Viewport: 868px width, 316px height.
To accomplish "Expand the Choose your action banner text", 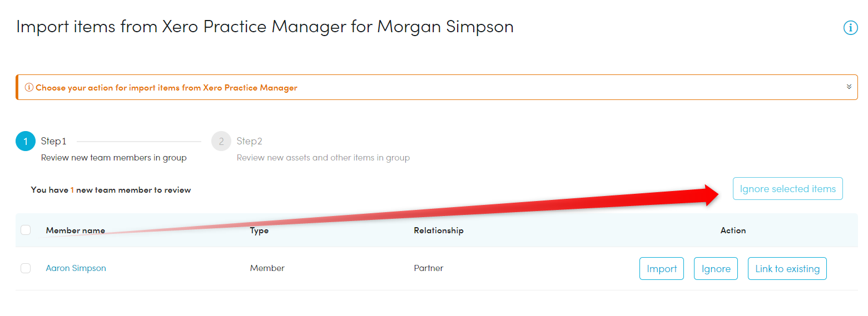I will tap(166, 88).
